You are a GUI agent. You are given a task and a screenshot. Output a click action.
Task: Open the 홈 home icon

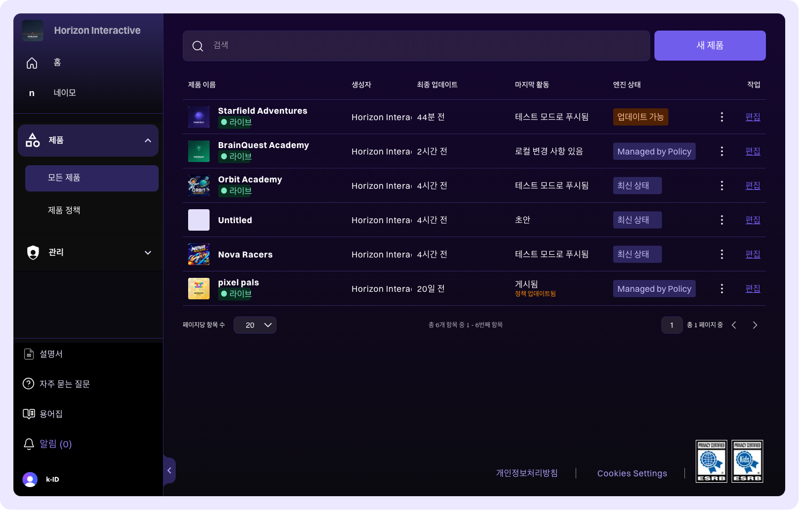coord(32,63)
